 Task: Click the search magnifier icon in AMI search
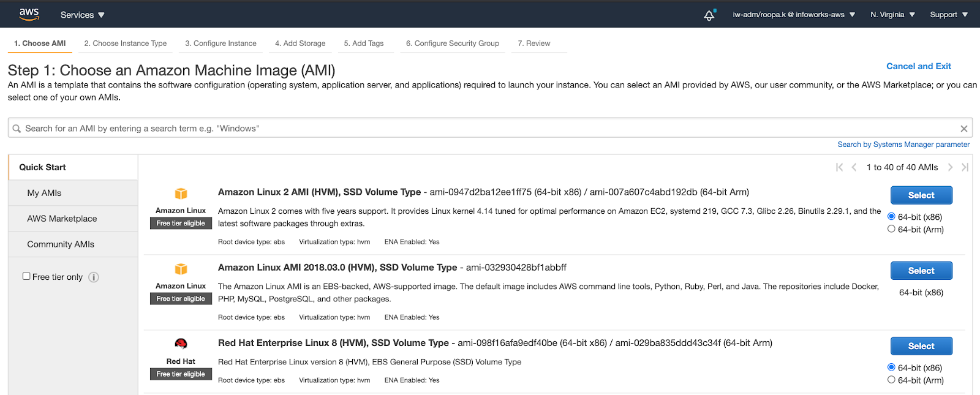(17, 129)
